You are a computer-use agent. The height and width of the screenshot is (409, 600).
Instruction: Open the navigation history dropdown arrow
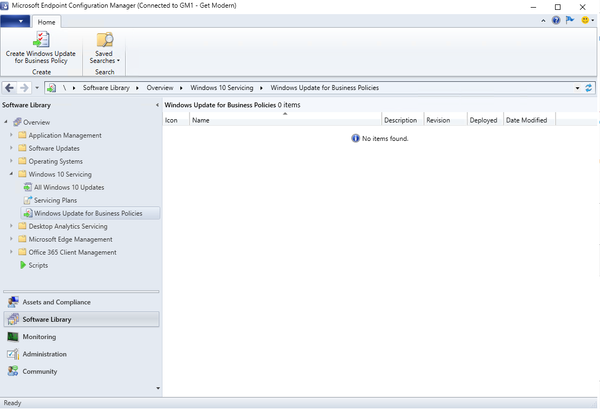37,88
